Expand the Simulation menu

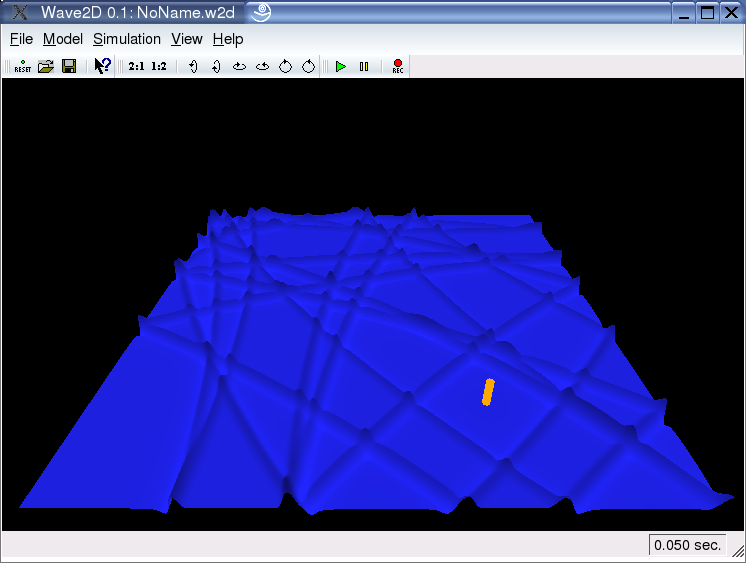coord(127,39)
